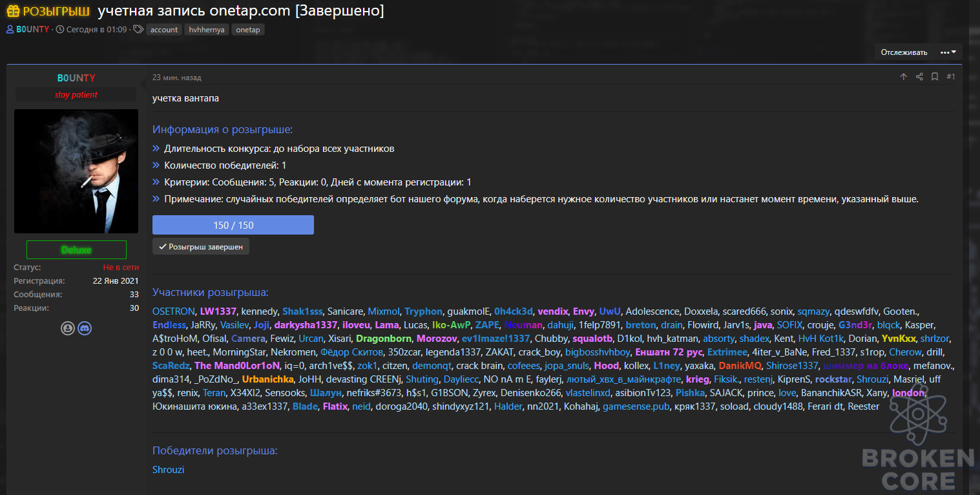Viewport: 980px width, 495px height.
Task: Click the gift icon beside РОЗЫГРЫШ title
Action: pos(14,12)
